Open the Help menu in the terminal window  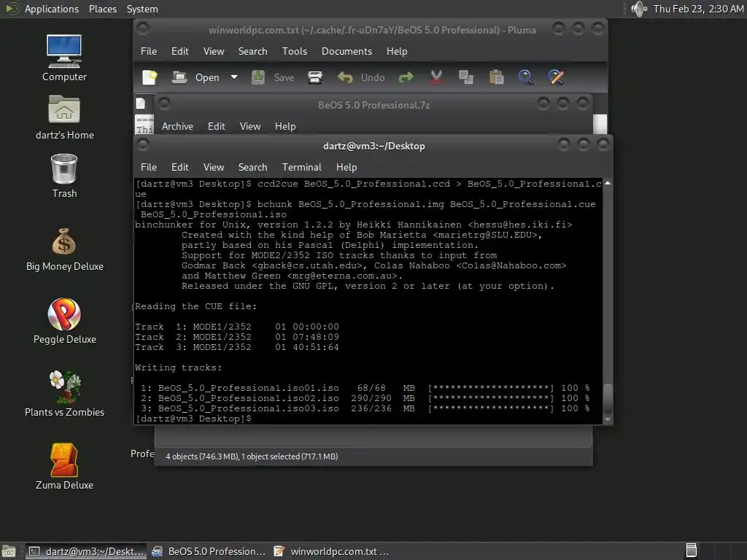pos(347,168)
